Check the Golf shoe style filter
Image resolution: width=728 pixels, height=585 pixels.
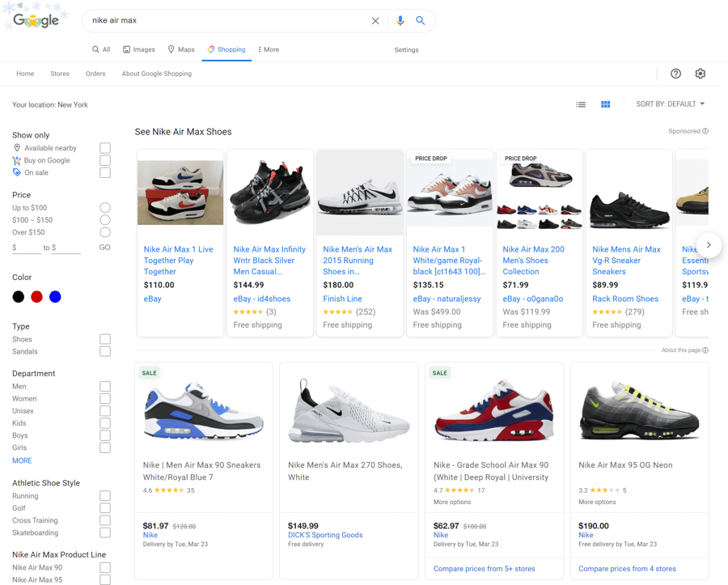point(105,508)
